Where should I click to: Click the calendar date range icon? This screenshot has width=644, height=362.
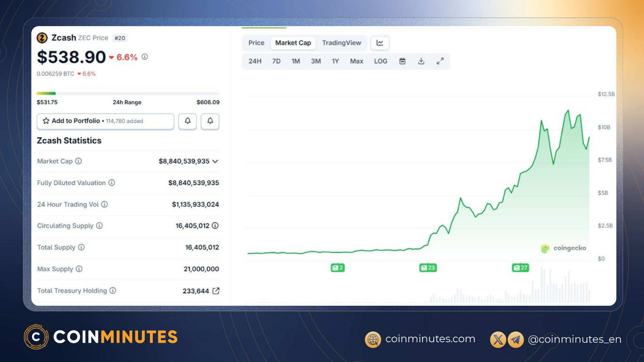click(x=402, y=61)
